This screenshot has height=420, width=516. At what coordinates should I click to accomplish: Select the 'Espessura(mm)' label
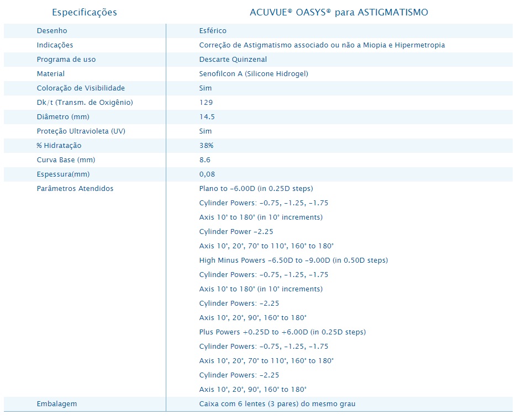point(63,174)
